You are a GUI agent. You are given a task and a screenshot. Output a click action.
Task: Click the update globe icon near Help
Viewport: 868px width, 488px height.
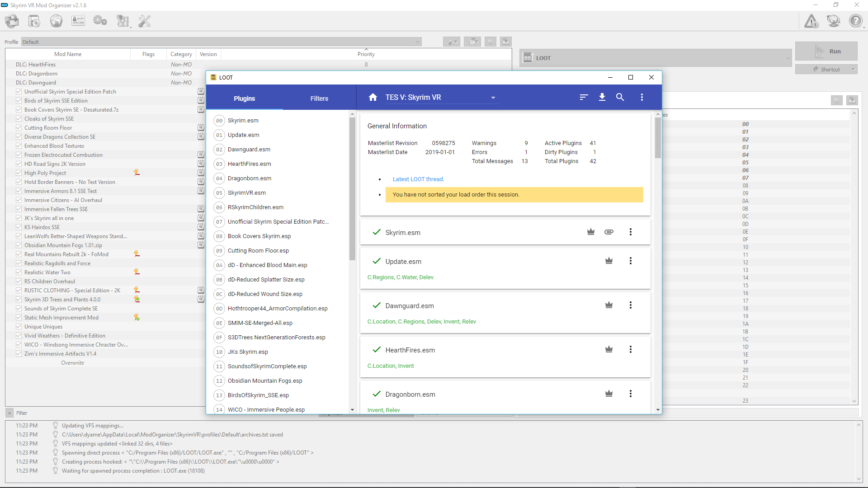[x=833, y=21]
